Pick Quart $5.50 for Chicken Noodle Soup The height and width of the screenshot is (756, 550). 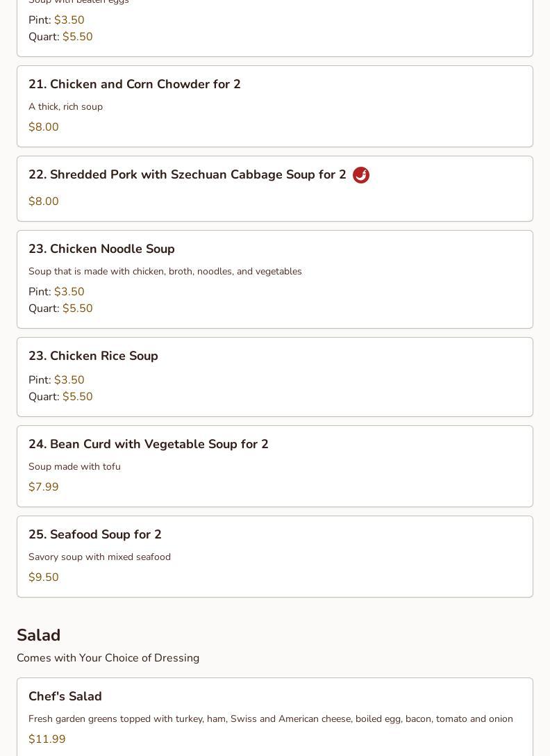(x=60, y=308)
